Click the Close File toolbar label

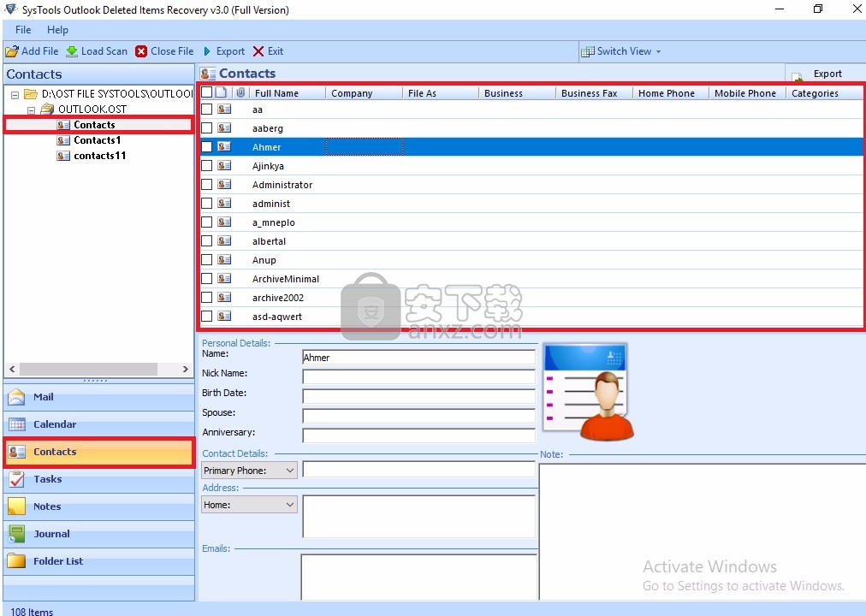[x=172, y=51]
